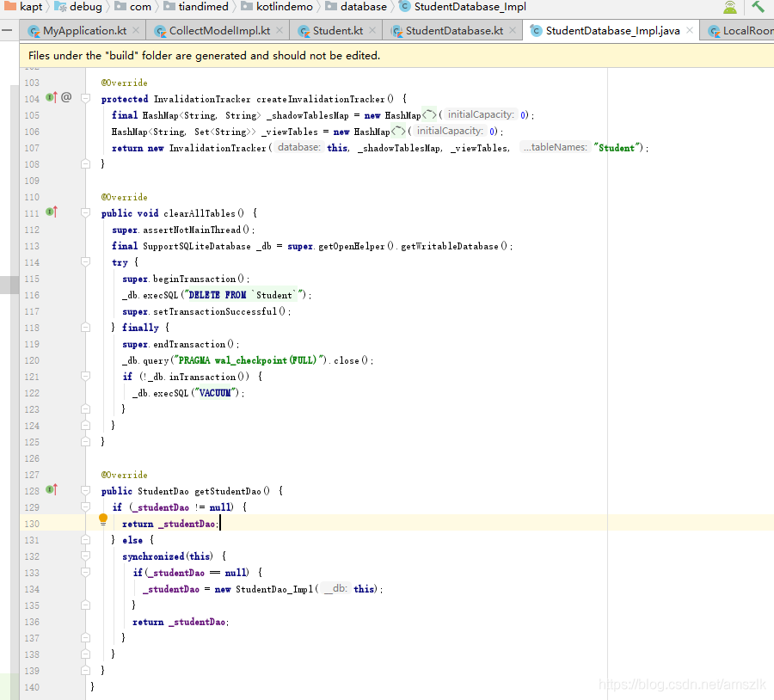This screenshot has height=700, width=774.
Task: Open the MyApplication.kt tab
Action: pyautogui.click(x=84, y=31)
